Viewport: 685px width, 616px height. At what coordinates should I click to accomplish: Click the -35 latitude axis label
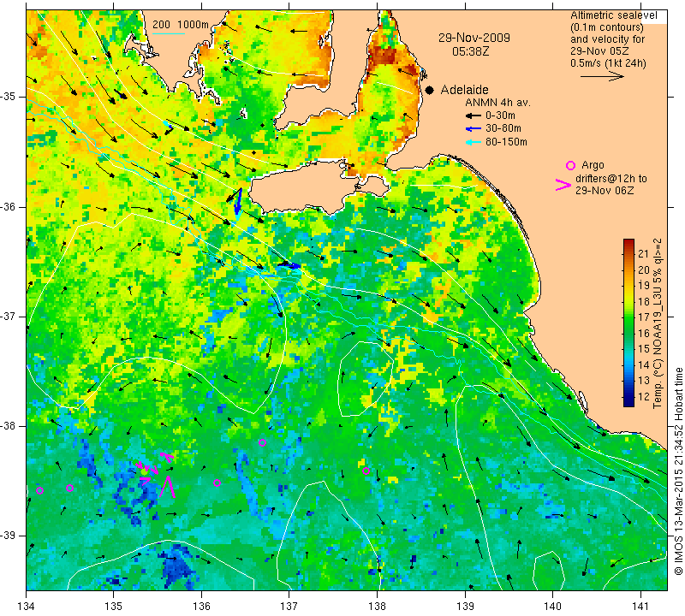click(x=9, y=97)
